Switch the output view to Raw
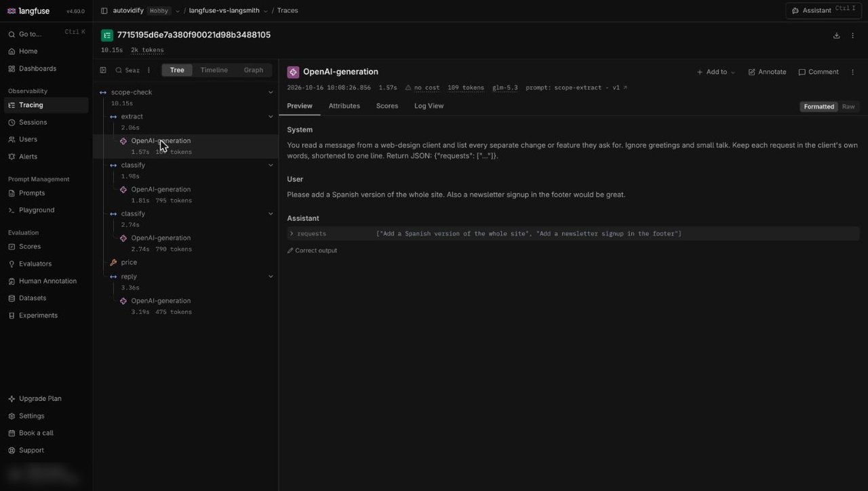Screen dimensions: 868x491 (848, 106)
